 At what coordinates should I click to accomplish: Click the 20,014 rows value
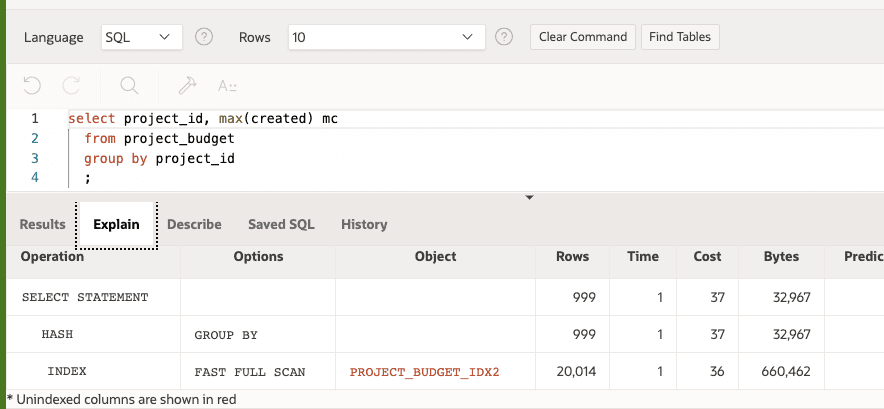click(576, 372)
